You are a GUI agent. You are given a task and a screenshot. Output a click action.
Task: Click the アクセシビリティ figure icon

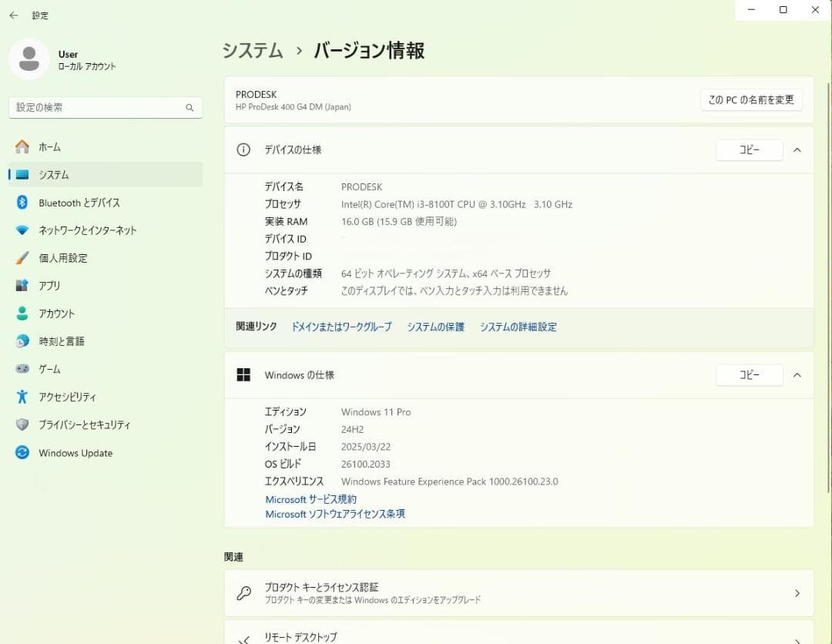click(x=22, y=396)
